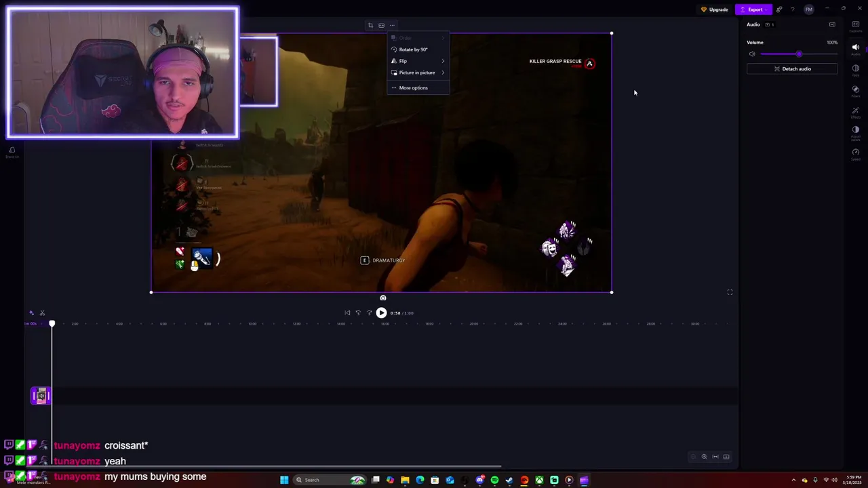Open the Speed panel icon

tap(855, 154)
